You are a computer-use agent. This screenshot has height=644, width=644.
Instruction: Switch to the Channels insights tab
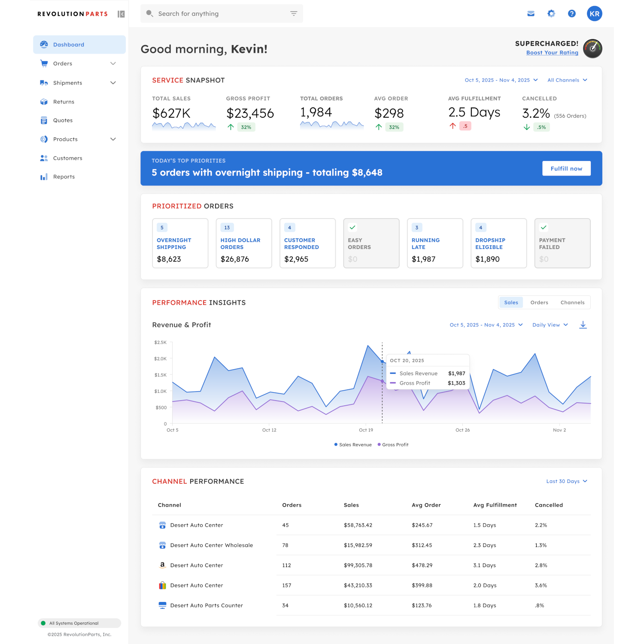[x=572, y=302]
